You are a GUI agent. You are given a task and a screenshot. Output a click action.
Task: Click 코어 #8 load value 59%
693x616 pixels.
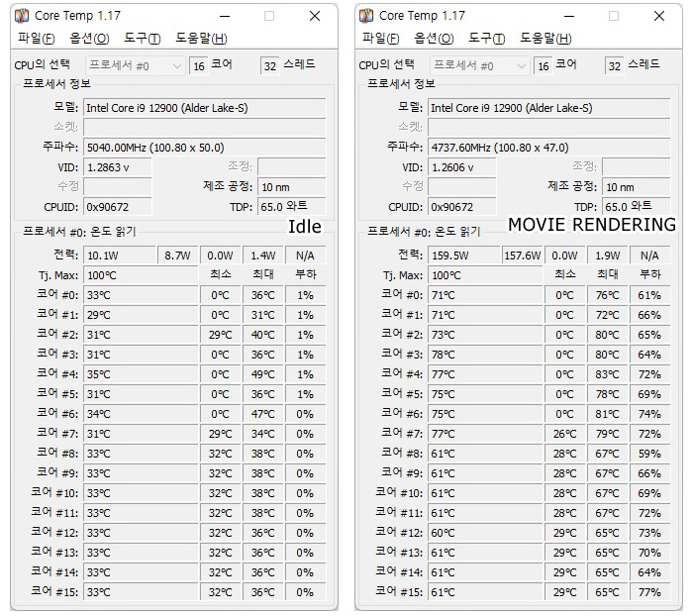pyautogui.click(x=649, y=454)
